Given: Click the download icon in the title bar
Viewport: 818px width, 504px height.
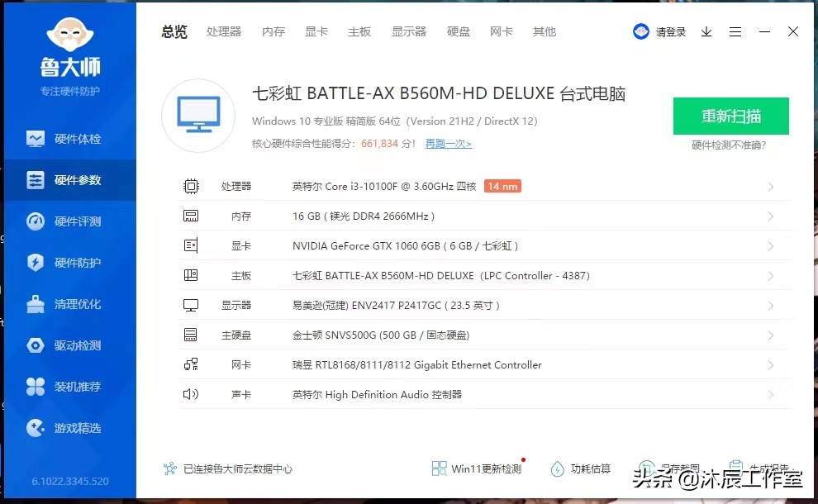Looking at the screenshot, I should pos(706,31).
